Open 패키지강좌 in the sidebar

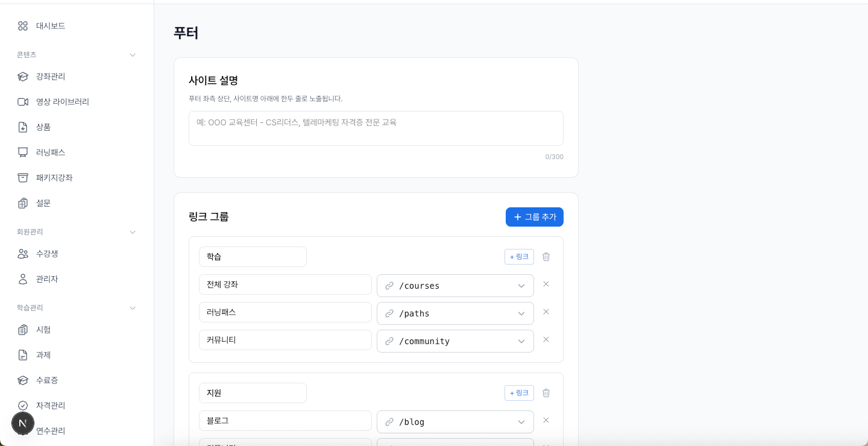[77, 178]
